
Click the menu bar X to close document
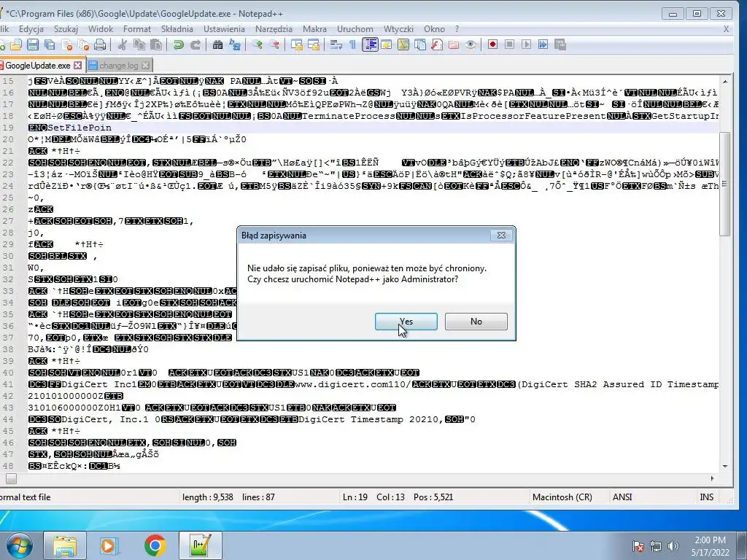726,29
